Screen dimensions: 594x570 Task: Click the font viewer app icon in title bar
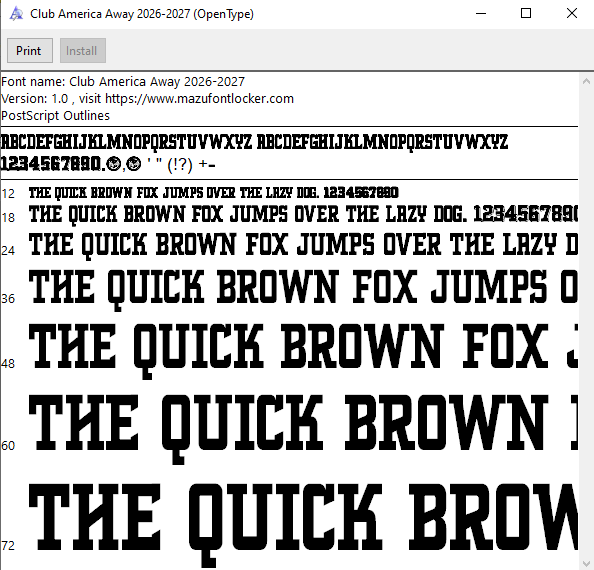[16, 14]
